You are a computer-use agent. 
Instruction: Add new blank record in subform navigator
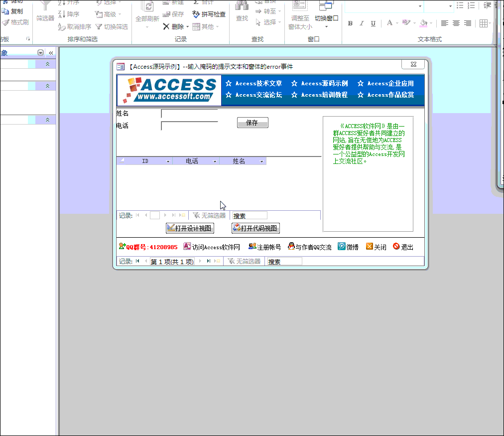[182, 215]
